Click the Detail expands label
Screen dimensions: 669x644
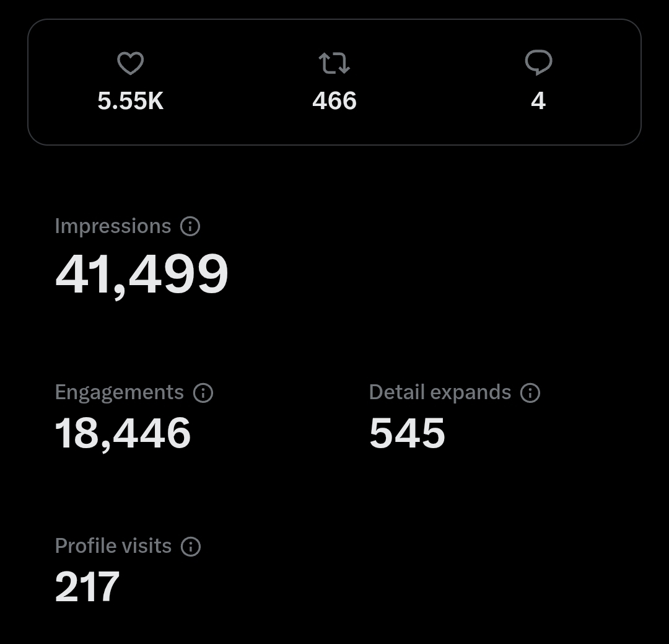click(440, 392)
